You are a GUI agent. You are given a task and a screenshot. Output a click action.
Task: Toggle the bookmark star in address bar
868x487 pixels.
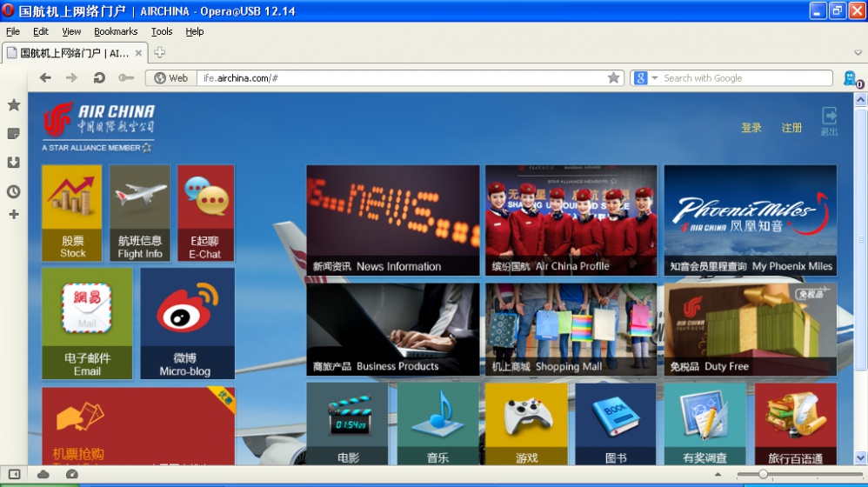613,78
